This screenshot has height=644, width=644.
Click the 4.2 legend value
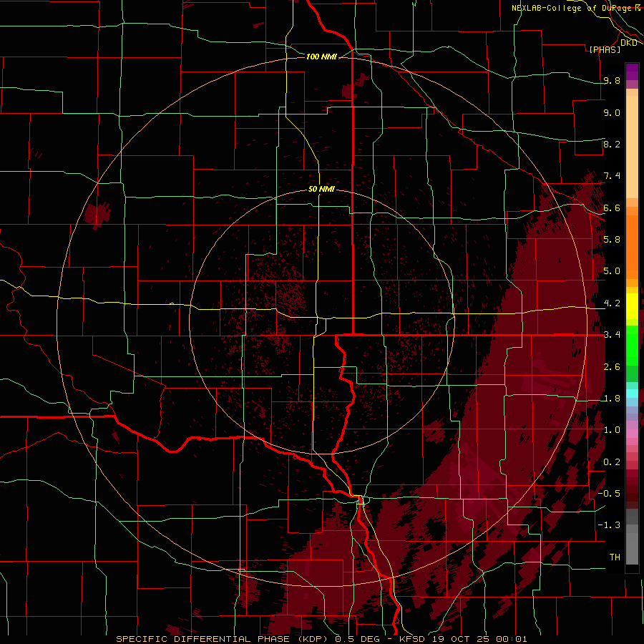(612, 303)
